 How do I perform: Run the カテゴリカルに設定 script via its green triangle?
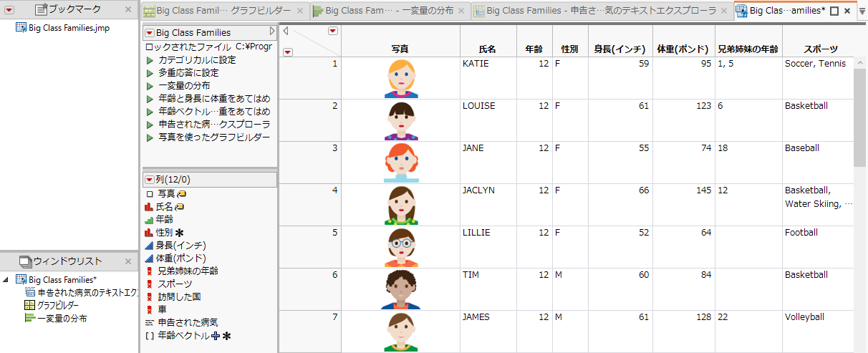point(150,60)
